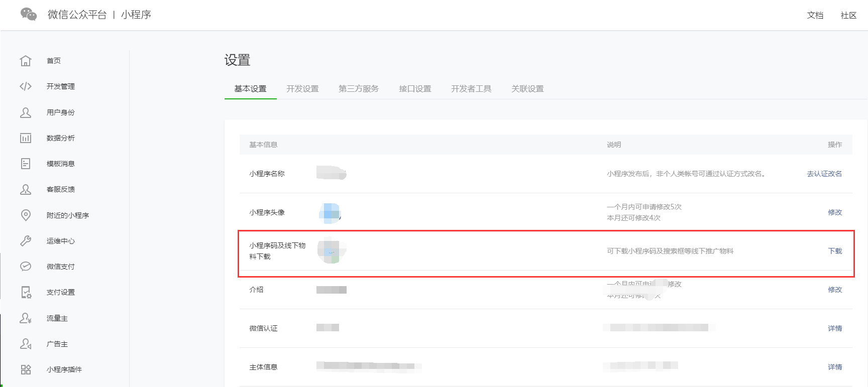Click 下载 for the mini program code
This screenshot has height=387, width=868.
[x=835, y=251]
